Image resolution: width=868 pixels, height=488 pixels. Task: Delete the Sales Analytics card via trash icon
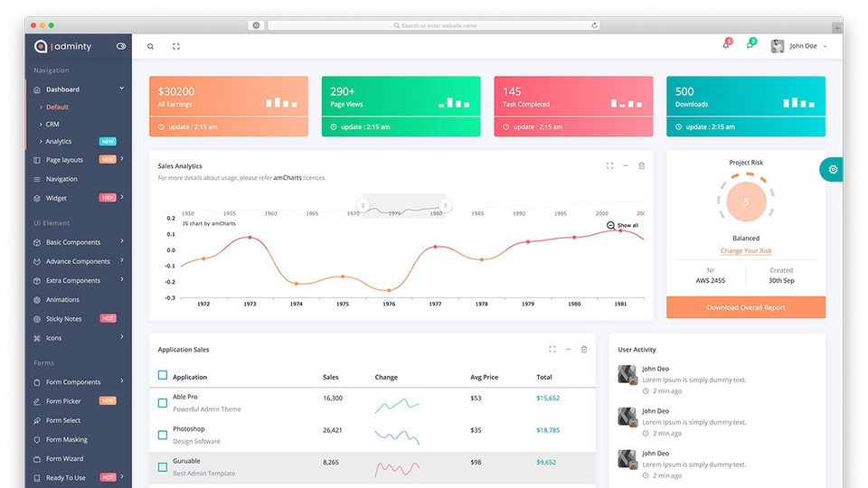642,165
